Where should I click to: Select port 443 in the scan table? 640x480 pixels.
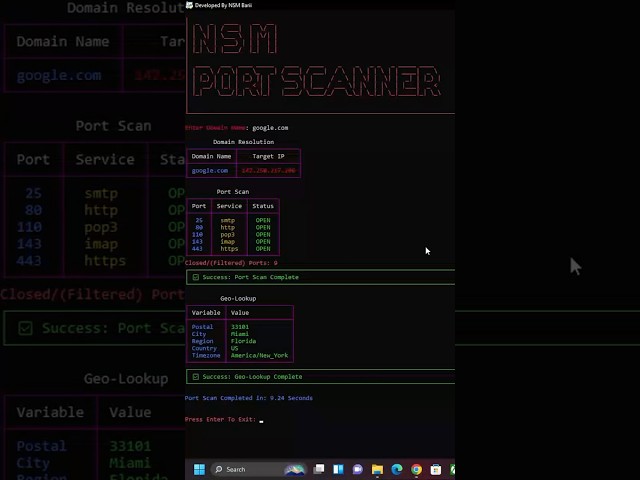point(197,249)
